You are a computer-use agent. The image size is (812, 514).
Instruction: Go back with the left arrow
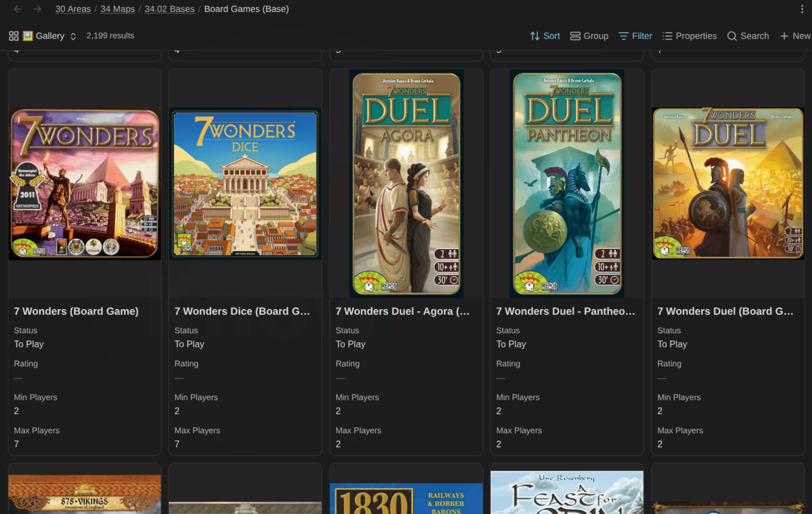[17, 9]
